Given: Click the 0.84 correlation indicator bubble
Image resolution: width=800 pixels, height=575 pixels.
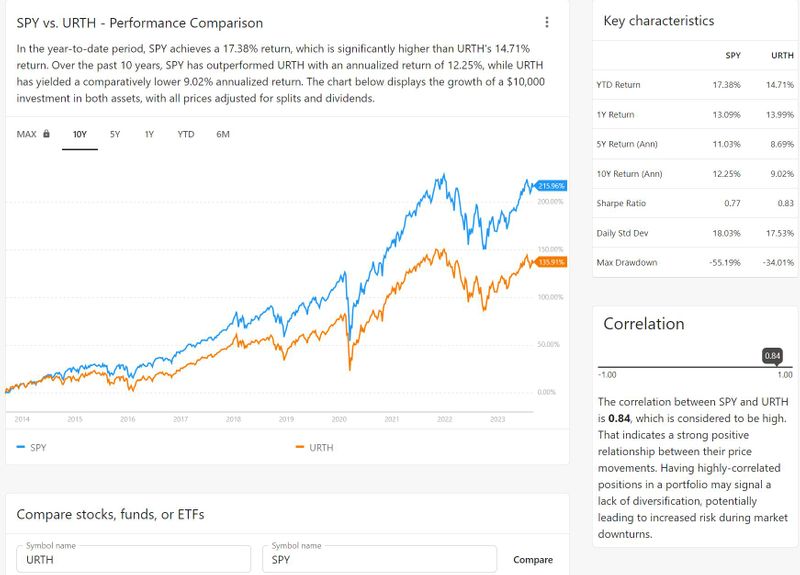Looking at the screenshot, I should 772,356.
